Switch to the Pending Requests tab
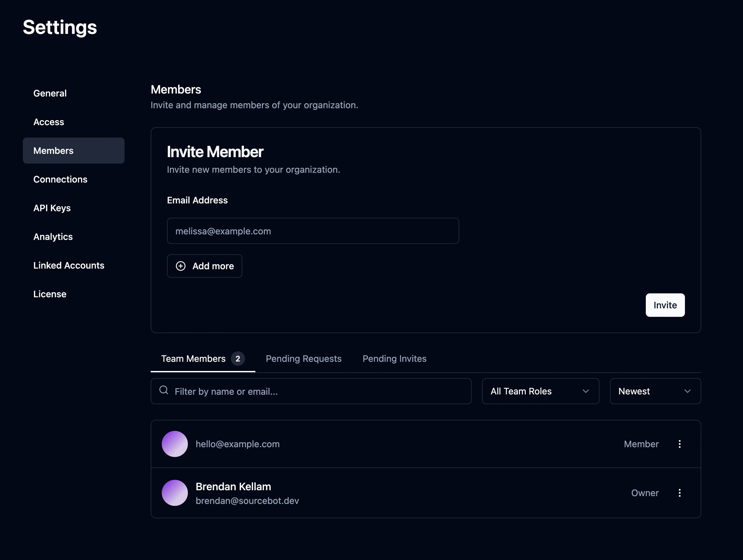This screenshot has height=560, width=743. (x=303, y=359)
